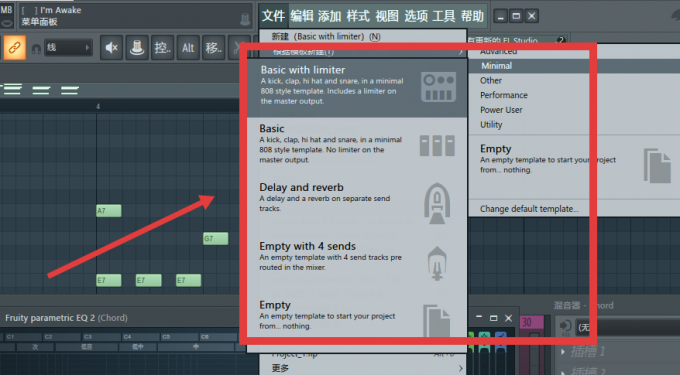Click the drum machine icon beside Basic with limiter
Screen dimensions: 680x375
tap(438, 87)
